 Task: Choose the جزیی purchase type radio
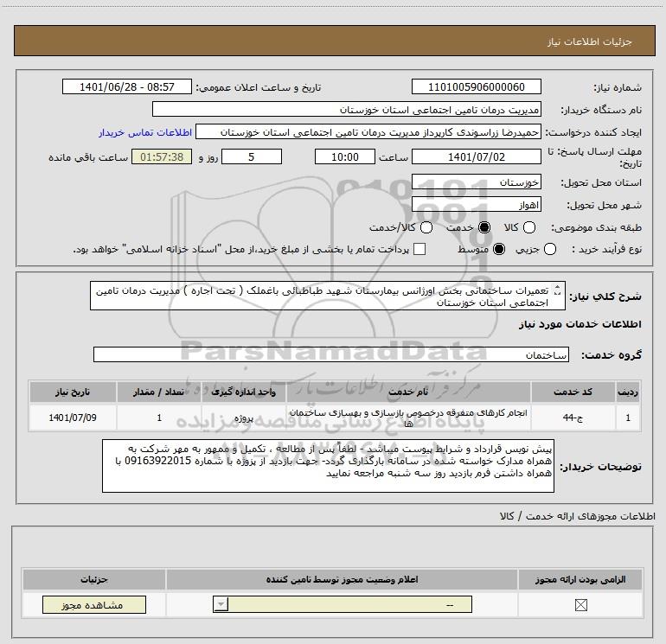coord(549,249)
